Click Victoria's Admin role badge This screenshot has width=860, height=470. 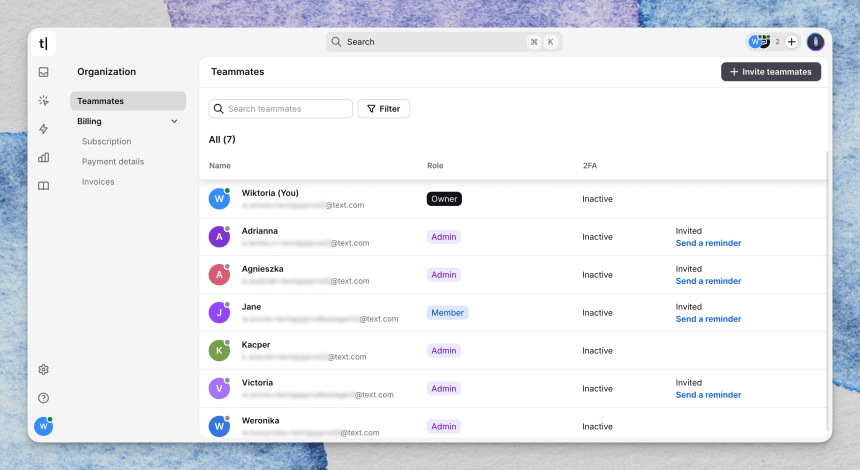point(444,388)
